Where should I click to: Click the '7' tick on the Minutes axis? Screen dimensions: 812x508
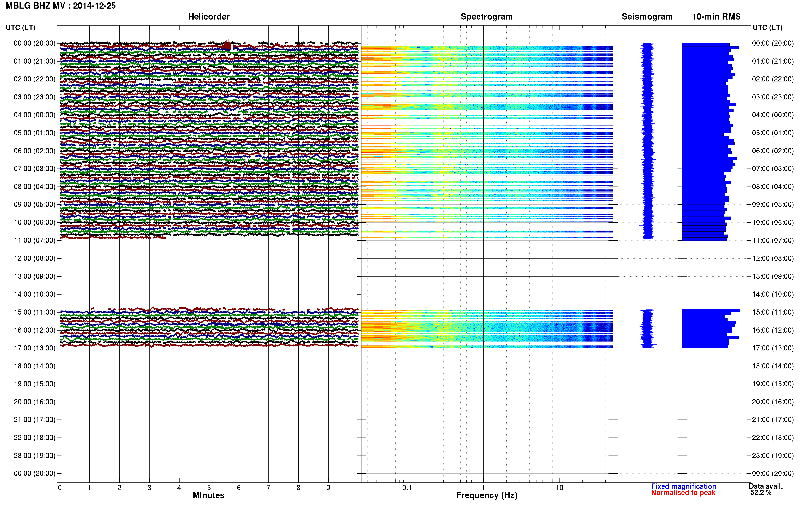tap(269, 488)
